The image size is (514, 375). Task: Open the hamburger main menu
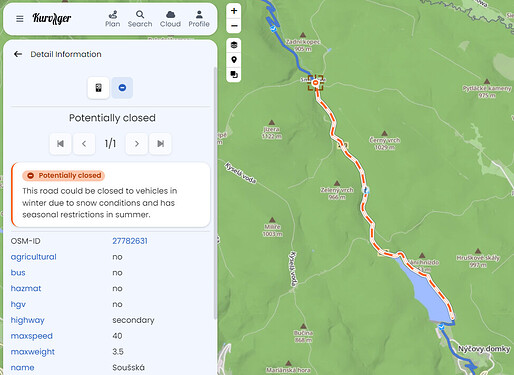[x=20, y=19]
